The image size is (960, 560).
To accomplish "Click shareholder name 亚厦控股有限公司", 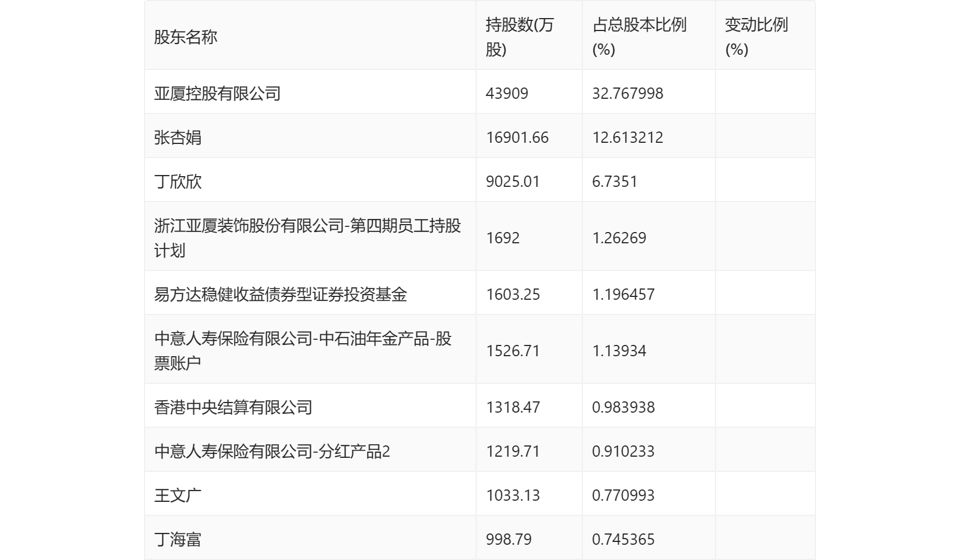I will point(217,94).
